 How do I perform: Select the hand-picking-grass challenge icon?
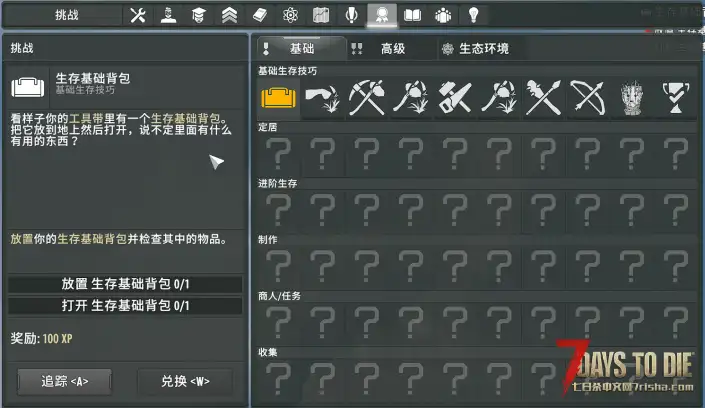pyautogui.click(x=322, y=98)
